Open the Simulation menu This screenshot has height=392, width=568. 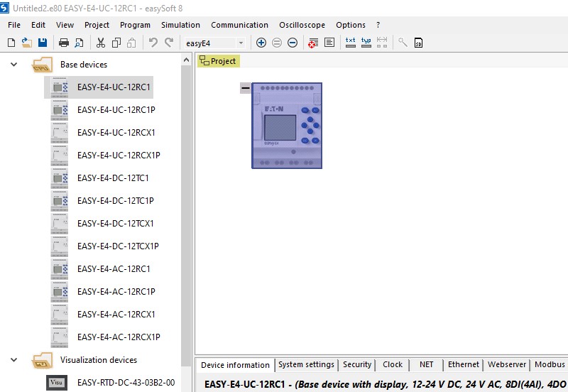tap(180, 25)
